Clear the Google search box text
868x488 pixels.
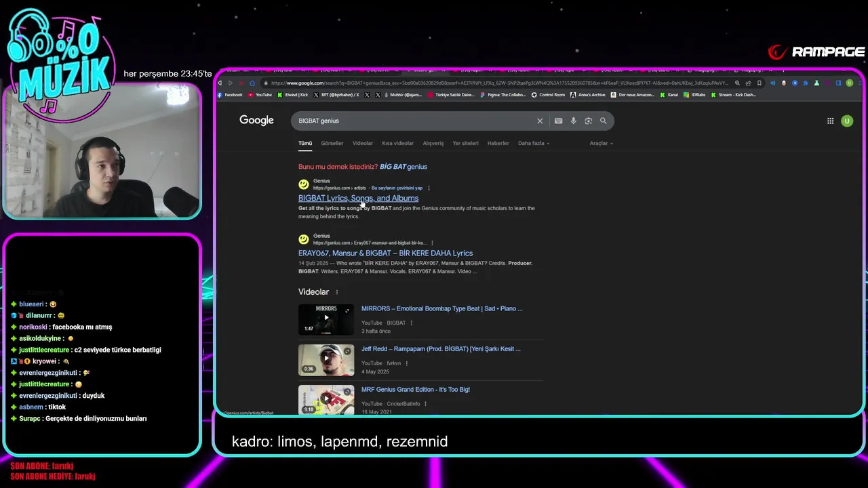click(540, 121)
